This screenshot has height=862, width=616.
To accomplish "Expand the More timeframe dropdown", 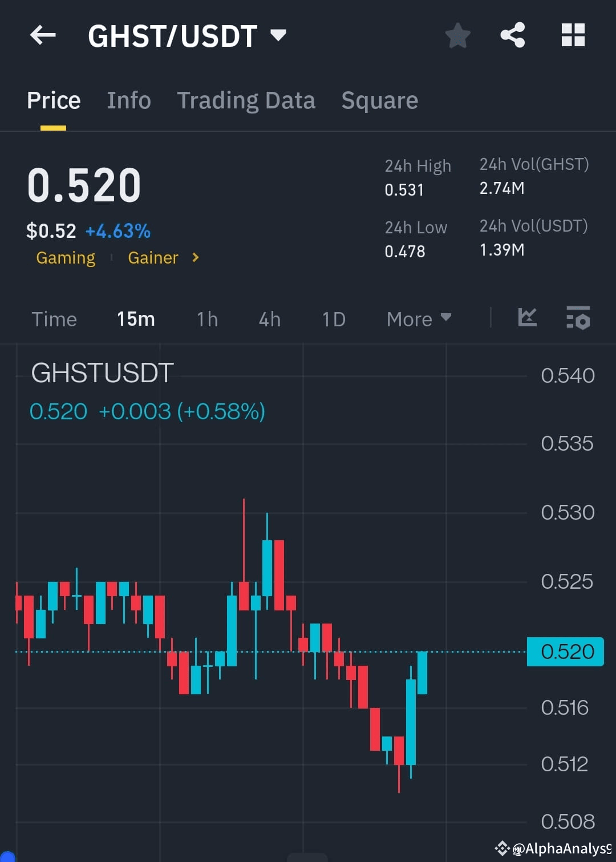I will pyautogui.click(x=419, y=319).
